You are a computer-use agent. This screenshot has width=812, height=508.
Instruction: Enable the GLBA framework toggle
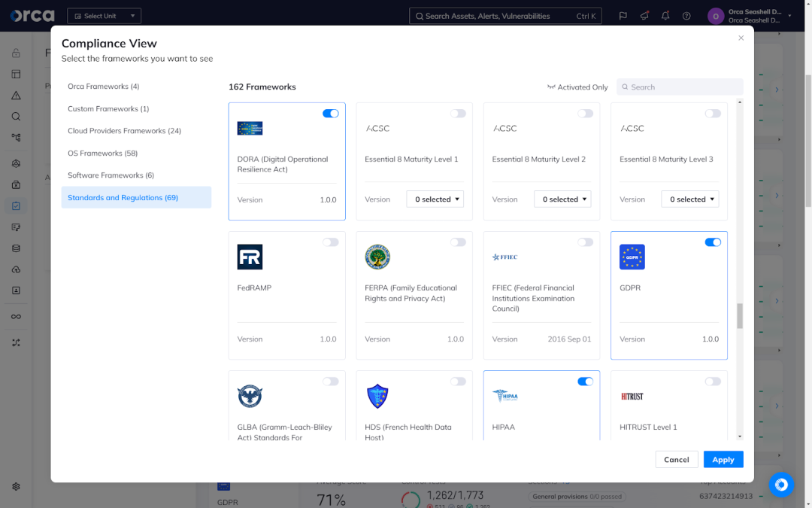click(330, 382)
